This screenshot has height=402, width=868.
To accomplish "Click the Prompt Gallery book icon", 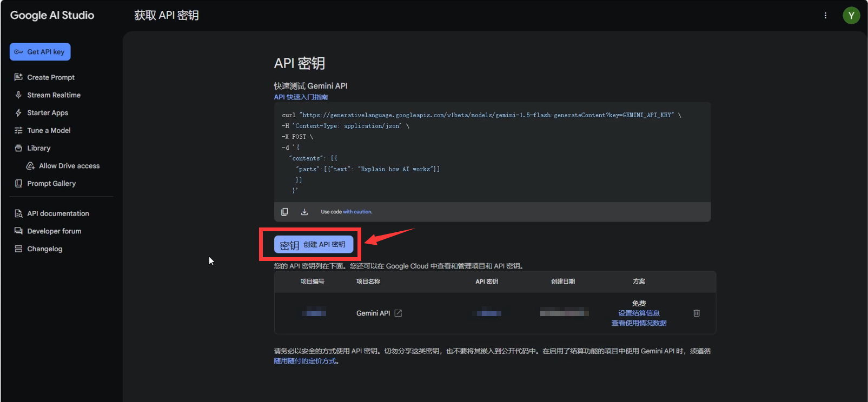I will coord(18,184).
